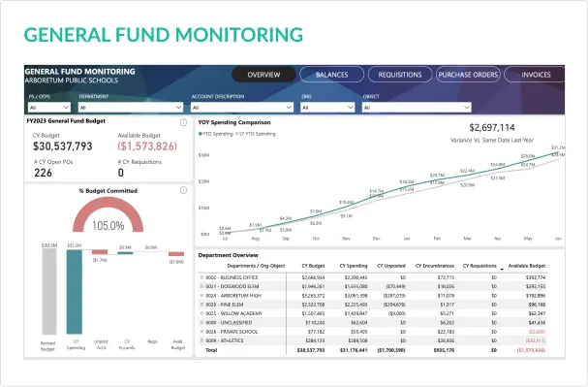Viewport: 588px width, 387px height.
Task: Click the teal YTD Spending legend marker
Action: (201, 134)
